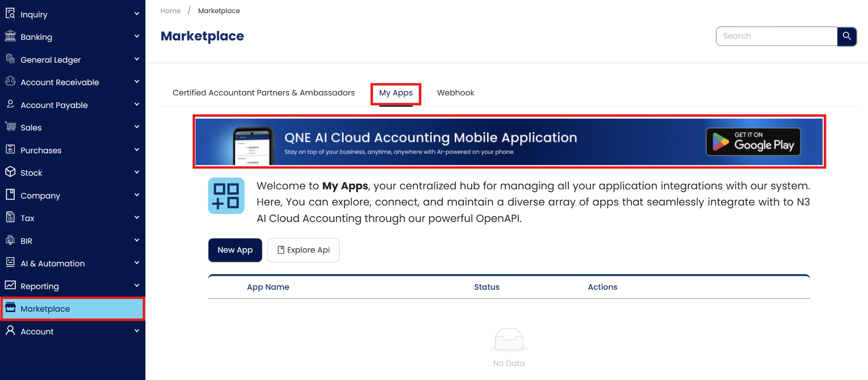Open the Reporting sidebar menu
Image resolution: width=868 pixels, height=380 pixels.
tap(72, 286)
